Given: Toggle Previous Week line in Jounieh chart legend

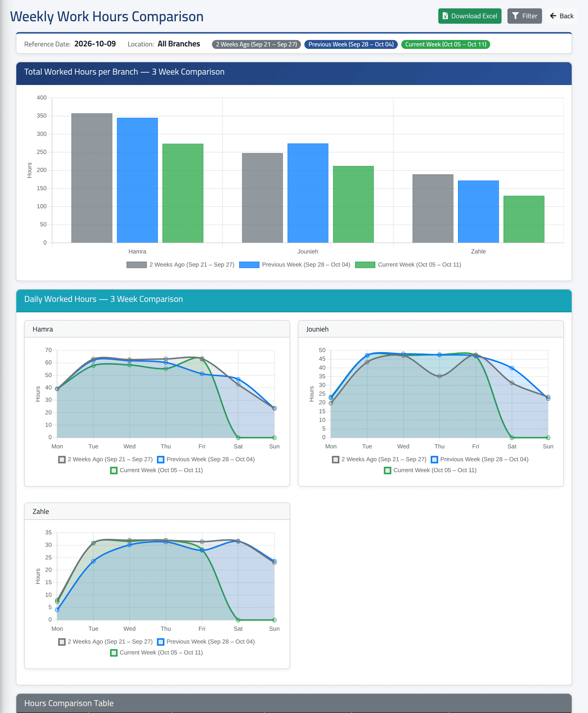Looking at the screenshot, I should point(480,459).
